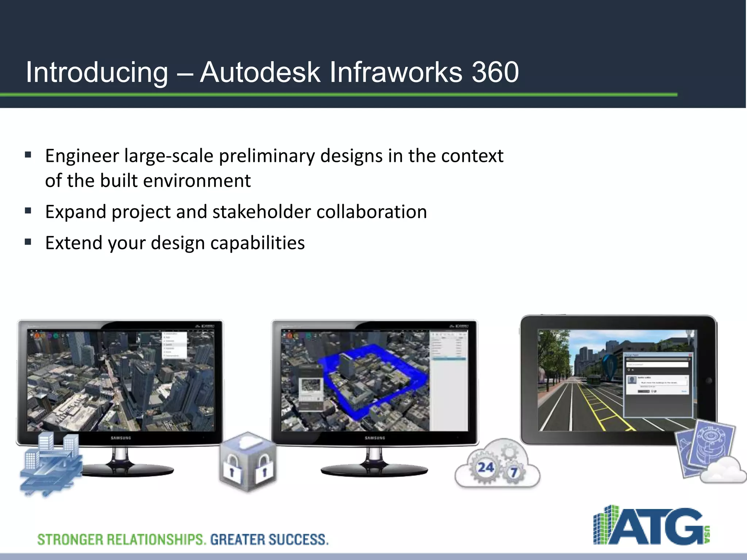
Task: Click the tablet home button
Action: coord(708,381)
